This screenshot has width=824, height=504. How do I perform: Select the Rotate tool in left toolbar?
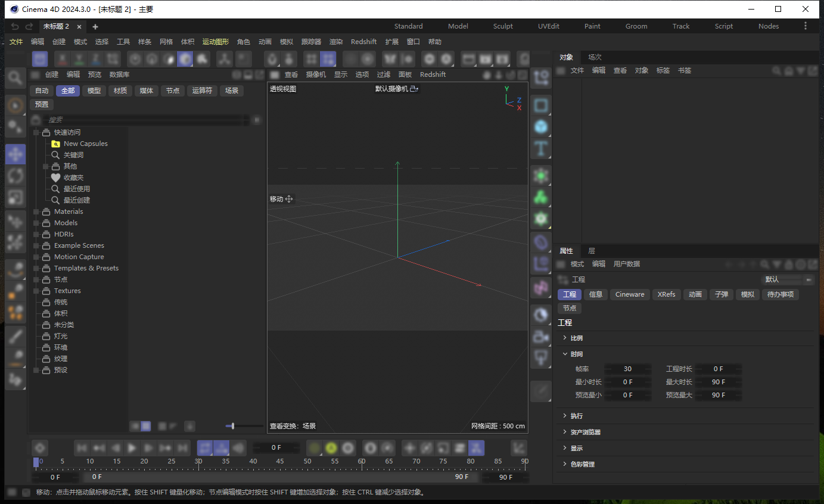click(15, 175)
